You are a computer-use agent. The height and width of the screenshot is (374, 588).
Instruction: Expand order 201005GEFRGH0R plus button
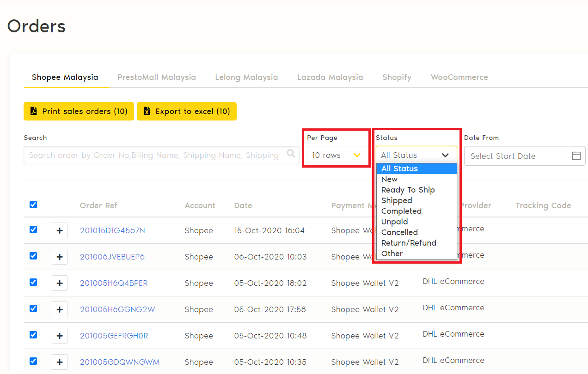(60, 336)
